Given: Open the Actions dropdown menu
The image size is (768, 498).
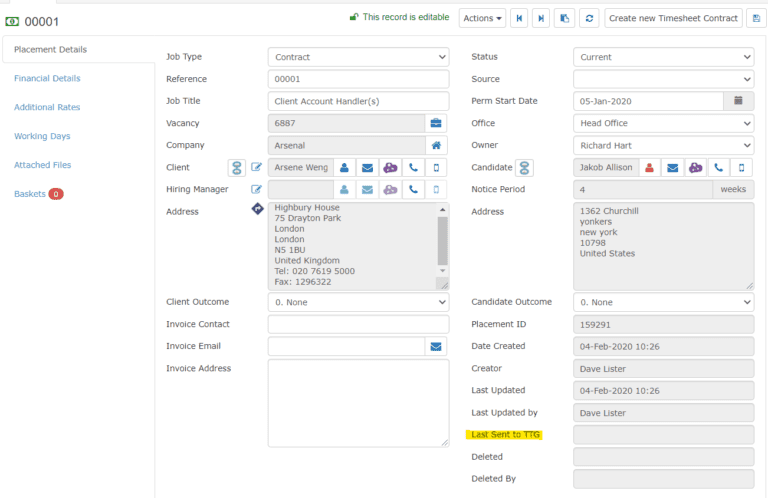Looking at the screenshot, I should [x=482, y=18].
